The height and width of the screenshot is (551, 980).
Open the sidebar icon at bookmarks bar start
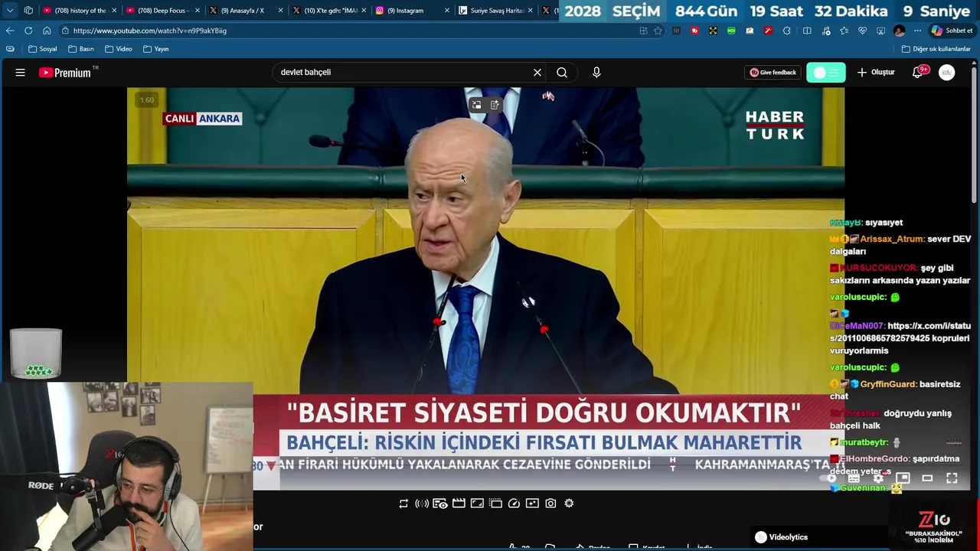[x=10, y=49]
